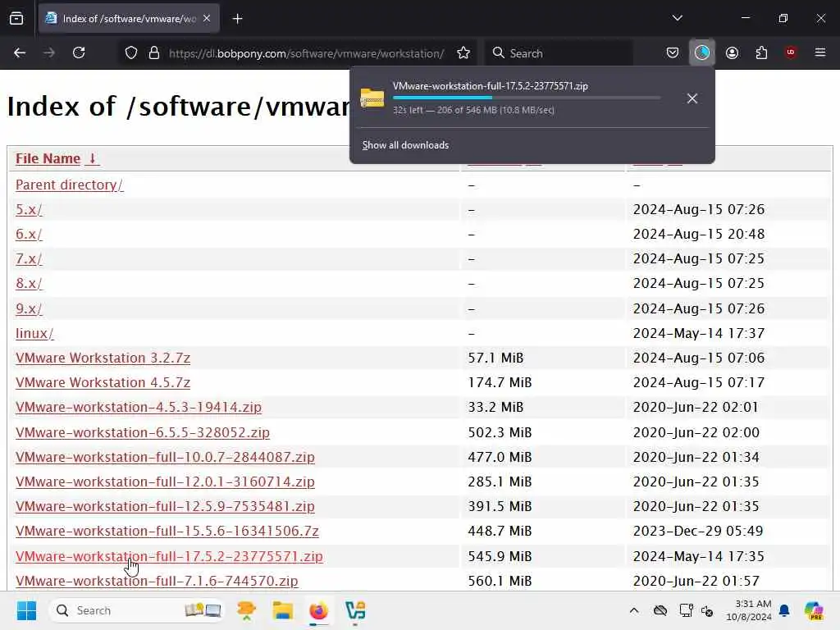Open the 6.x/ folder

click(x=29, y=234)
